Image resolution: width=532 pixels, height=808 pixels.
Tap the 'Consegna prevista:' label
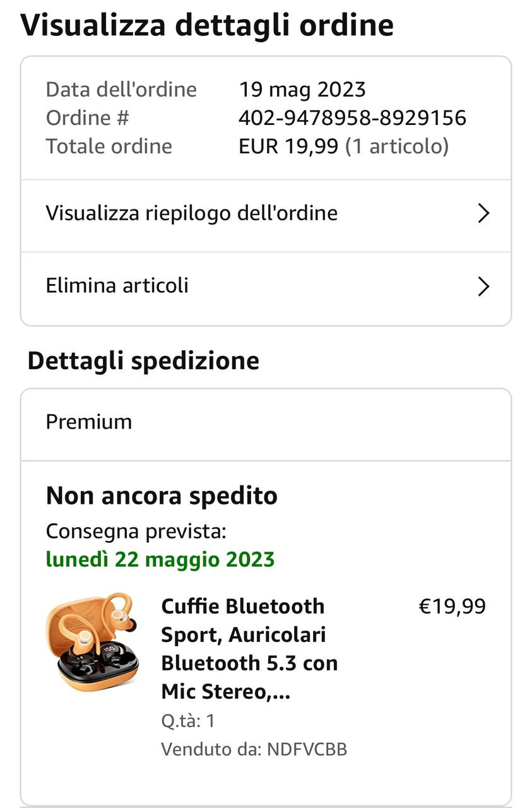tap(136, 532)
